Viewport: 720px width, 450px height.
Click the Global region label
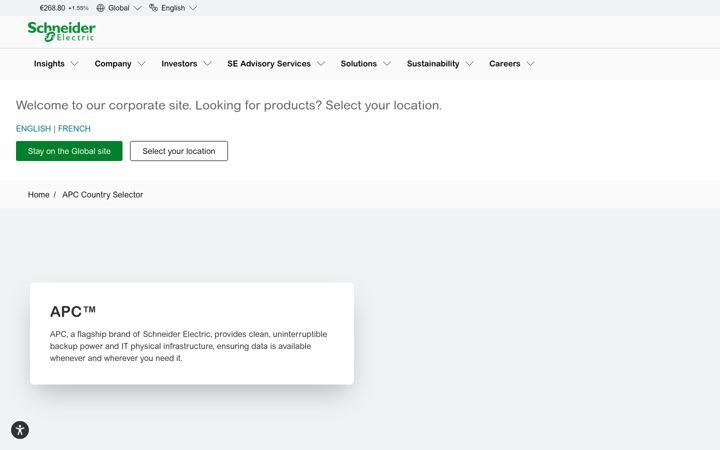118,8
